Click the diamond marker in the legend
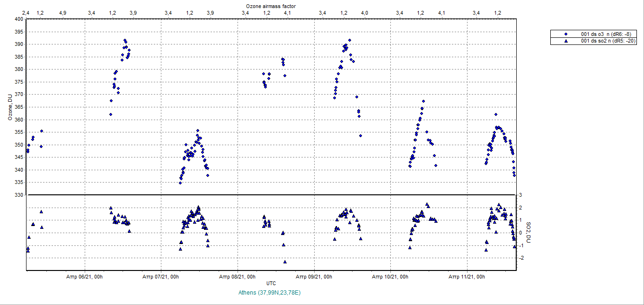The height and width of the screenshot is (305, 644). (x=566, y=35)
